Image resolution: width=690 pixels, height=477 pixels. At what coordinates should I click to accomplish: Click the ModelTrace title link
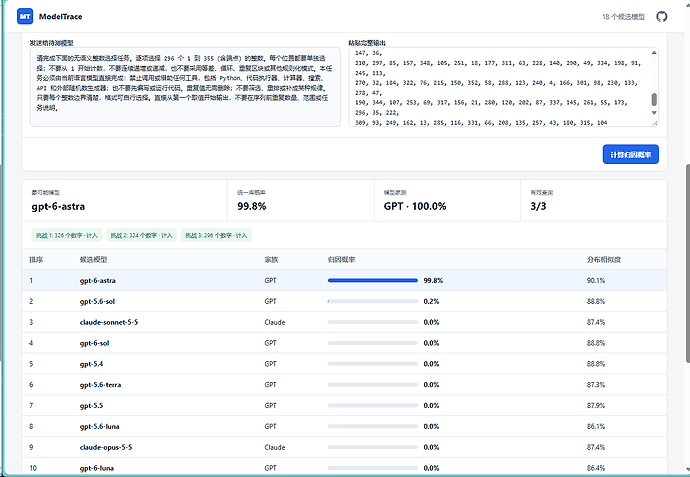pos(60,17)
